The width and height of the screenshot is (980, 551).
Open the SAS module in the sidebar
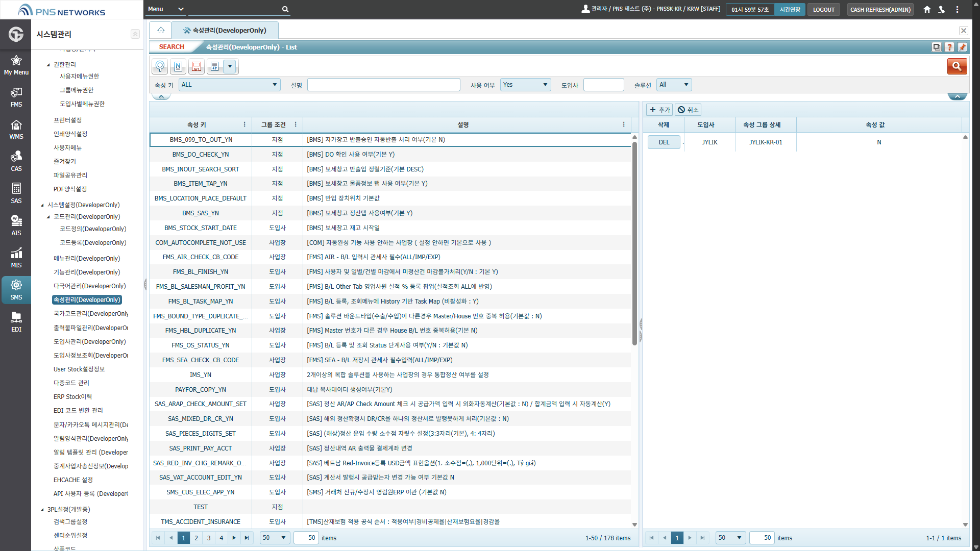[16, 194]
